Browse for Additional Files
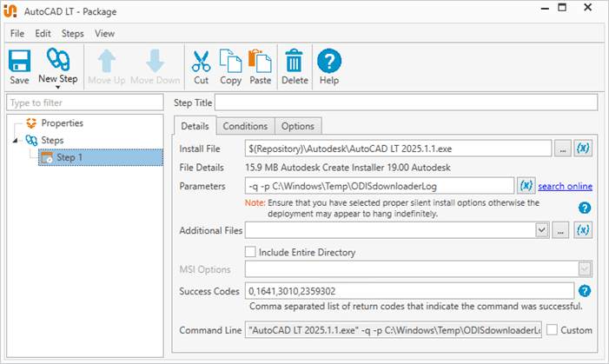 [560, 230]
